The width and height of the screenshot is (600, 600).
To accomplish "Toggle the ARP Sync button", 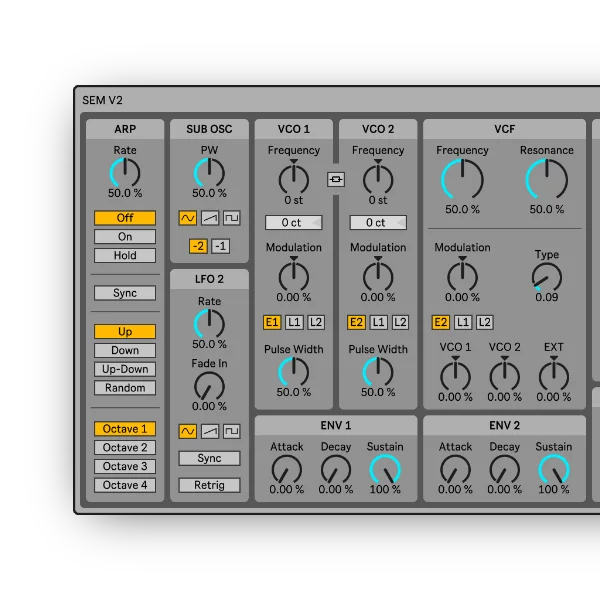I will pyautogui.click(x=125, y=293).
